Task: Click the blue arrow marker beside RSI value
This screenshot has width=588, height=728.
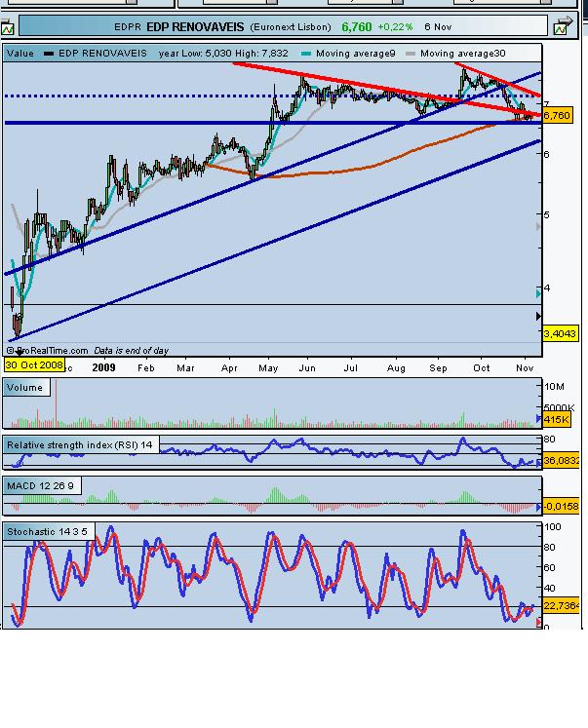Action: tap(539, 462)
